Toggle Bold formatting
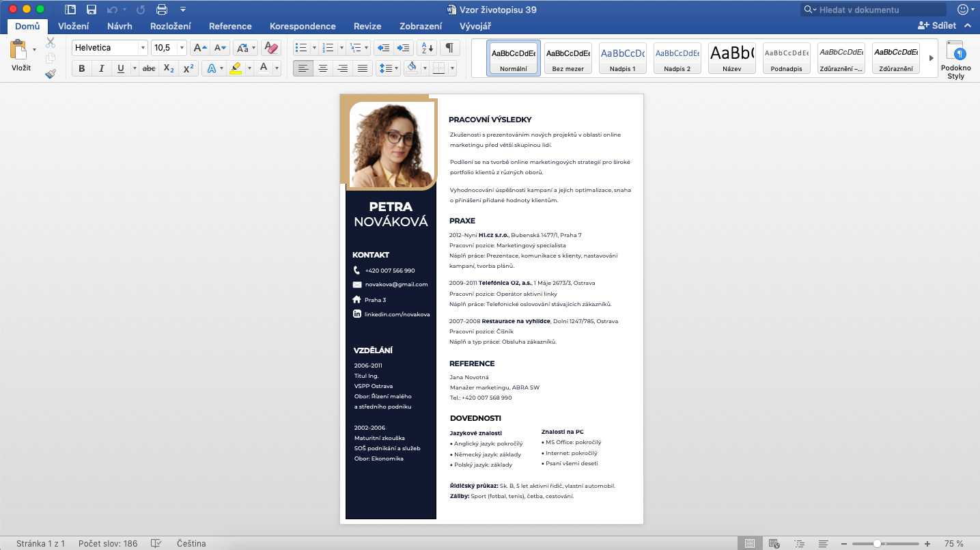Image resolution: width=980 pixels, height=550 pixels. [82, 68]
